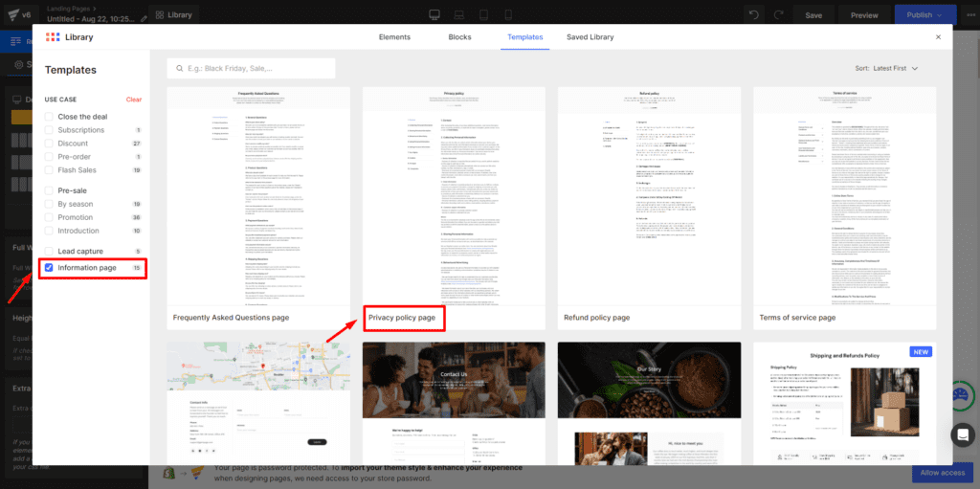Screen dimensions: 980x489
Task: Click the template search field
Action: 252,69
